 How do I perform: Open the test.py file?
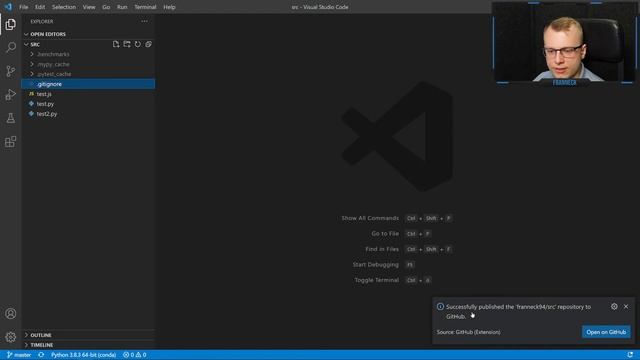point(88,104)
